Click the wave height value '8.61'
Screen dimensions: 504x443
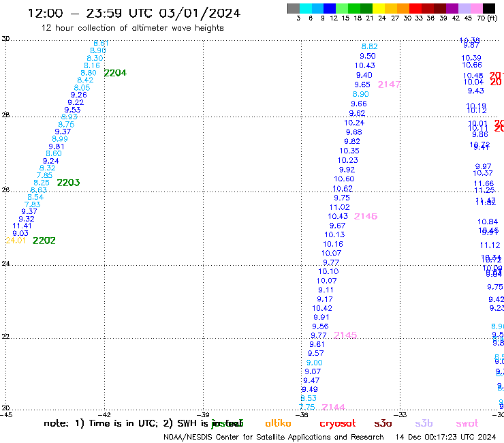tap(101, 43)
